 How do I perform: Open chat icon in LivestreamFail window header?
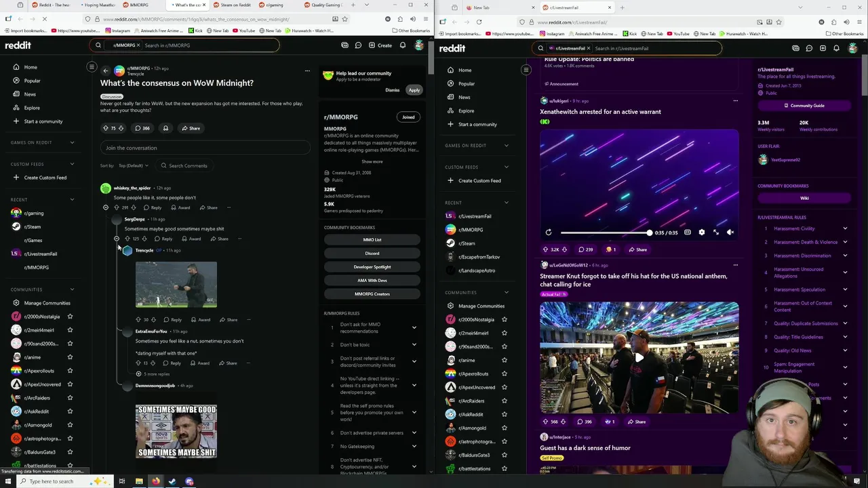point(809,48)
